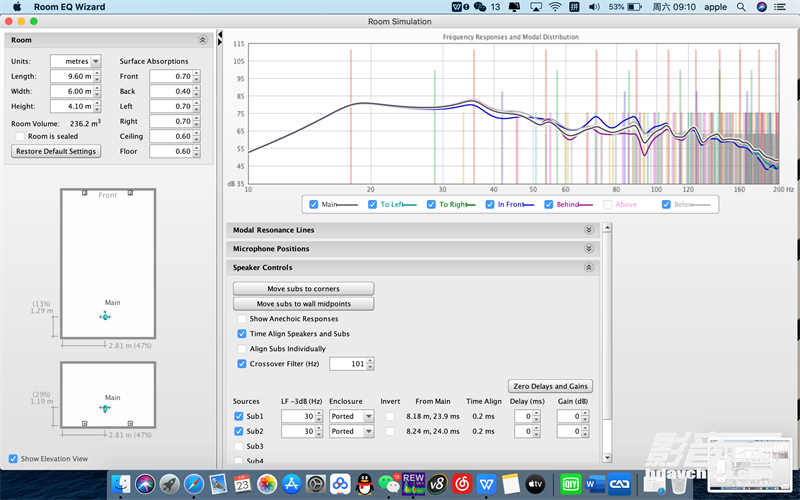Enable Align Subs Individually
Image resolution: width=800 pixels, height=500 pixels.
pos(242,349)
